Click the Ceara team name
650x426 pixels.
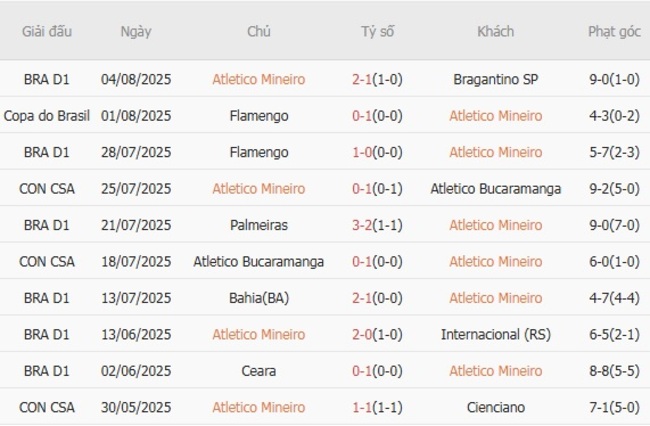pos(259,371)
